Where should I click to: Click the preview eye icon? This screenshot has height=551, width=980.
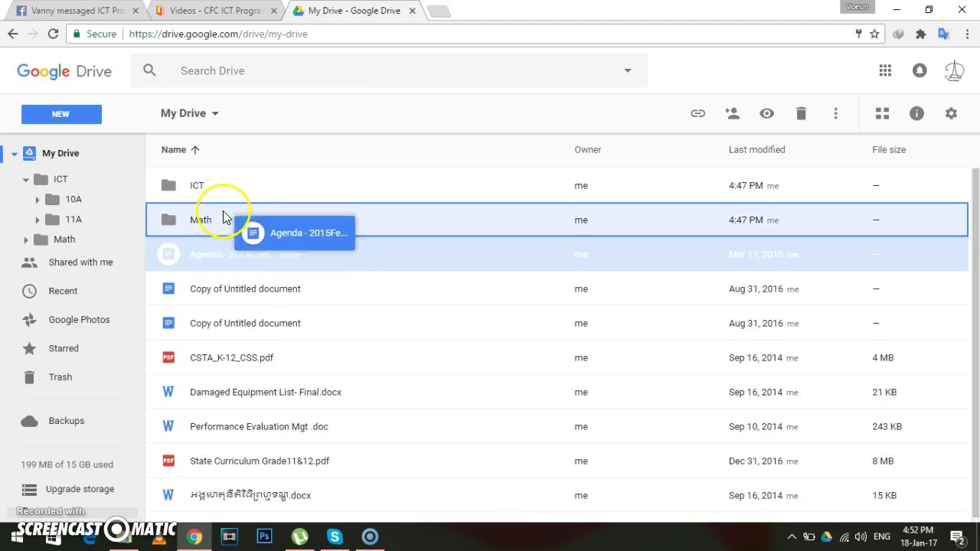[766, 113]
